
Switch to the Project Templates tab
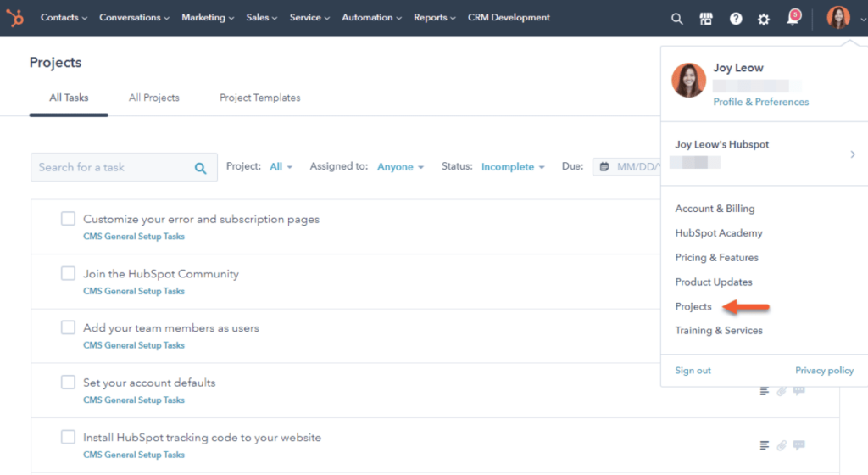click(259, 98)
